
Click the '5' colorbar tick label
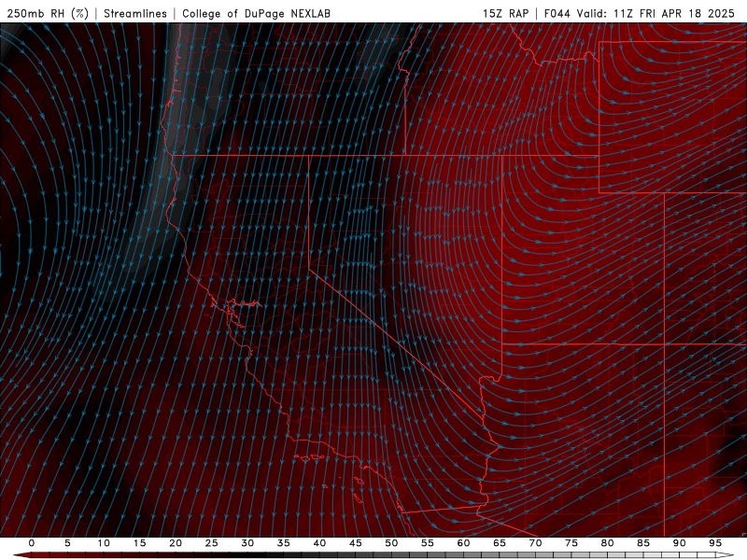[x=67, y=543]
